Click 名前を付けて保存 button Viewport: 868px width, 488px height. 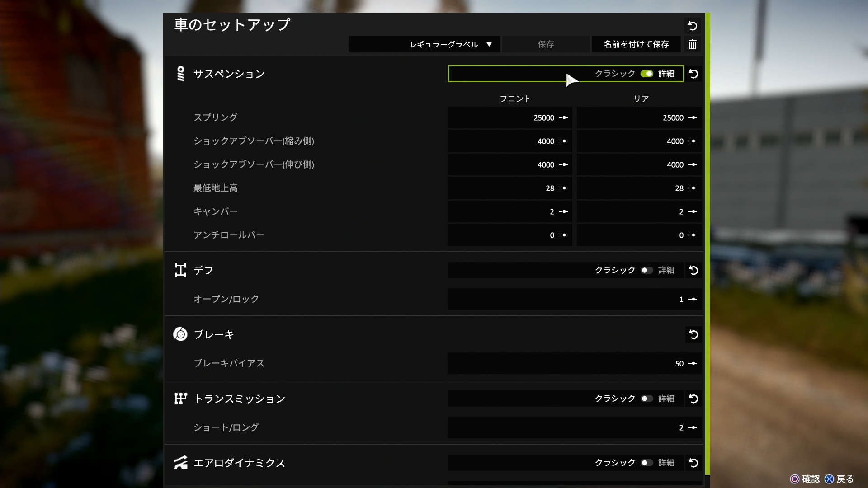click(636, 44)
